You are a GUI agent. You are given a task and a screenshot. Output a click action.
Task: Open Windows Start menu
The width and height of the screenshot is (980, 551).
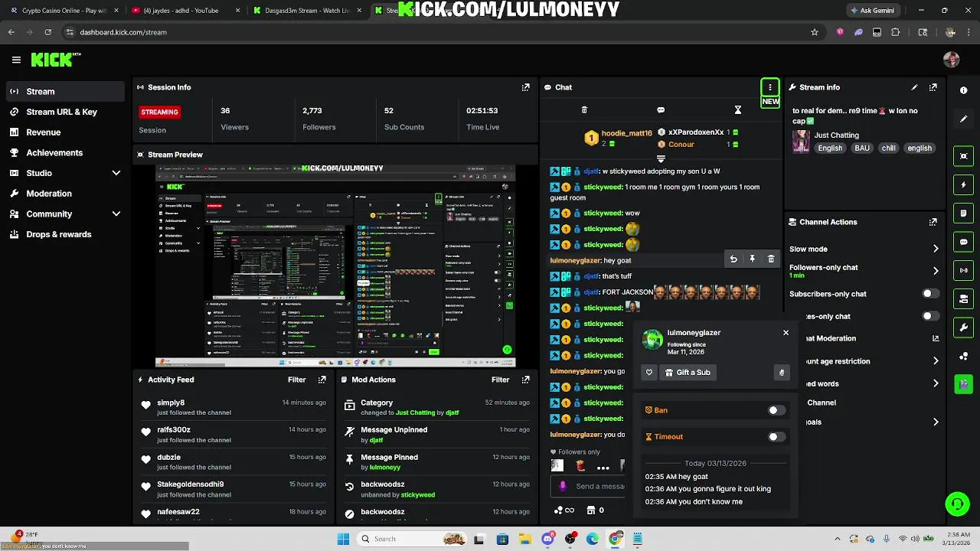coord(343,539)
